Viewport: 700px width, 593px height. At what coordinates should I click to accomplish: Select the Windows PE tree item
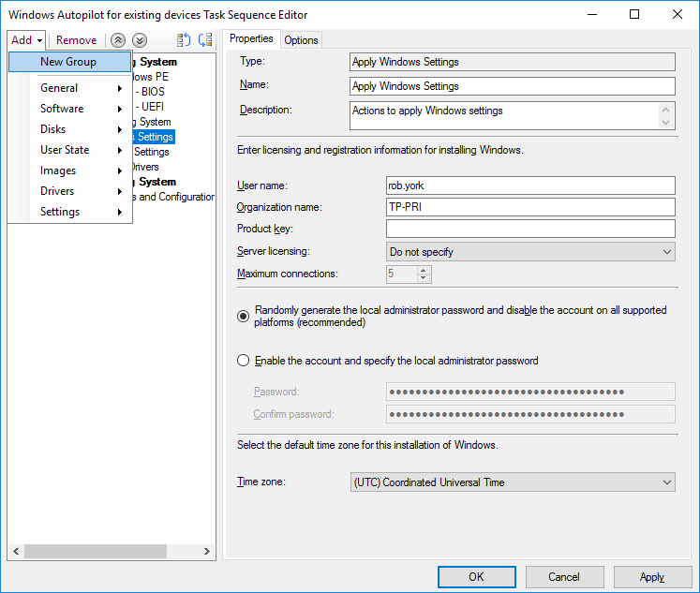(x=150, y=77)
